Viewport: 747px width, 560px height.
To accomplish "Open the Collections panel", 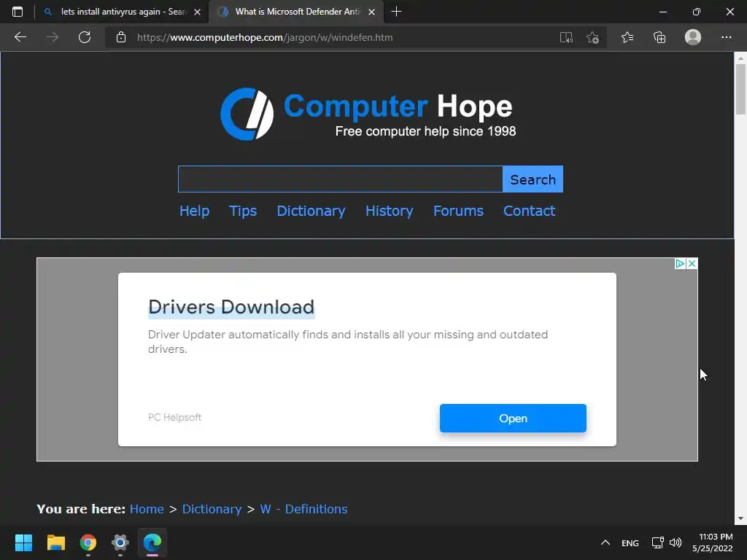I will [x=659, y=37].
